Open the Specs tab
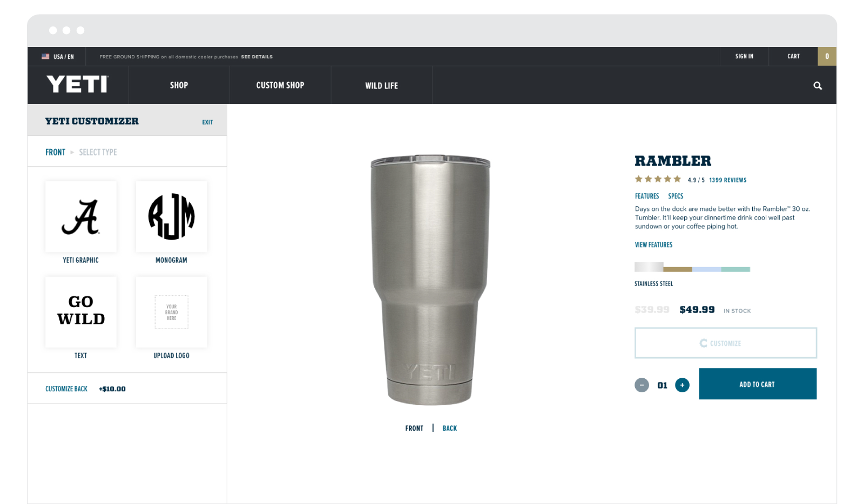The image size is (864, 504). click(676, 196)
